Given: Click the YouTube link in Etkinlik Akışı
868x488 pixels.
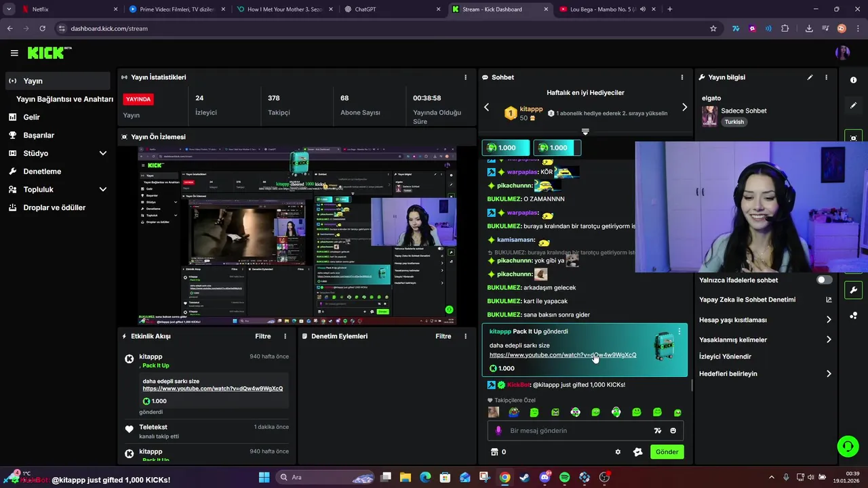Looking at the screenshot, I should tap(213, 388).
